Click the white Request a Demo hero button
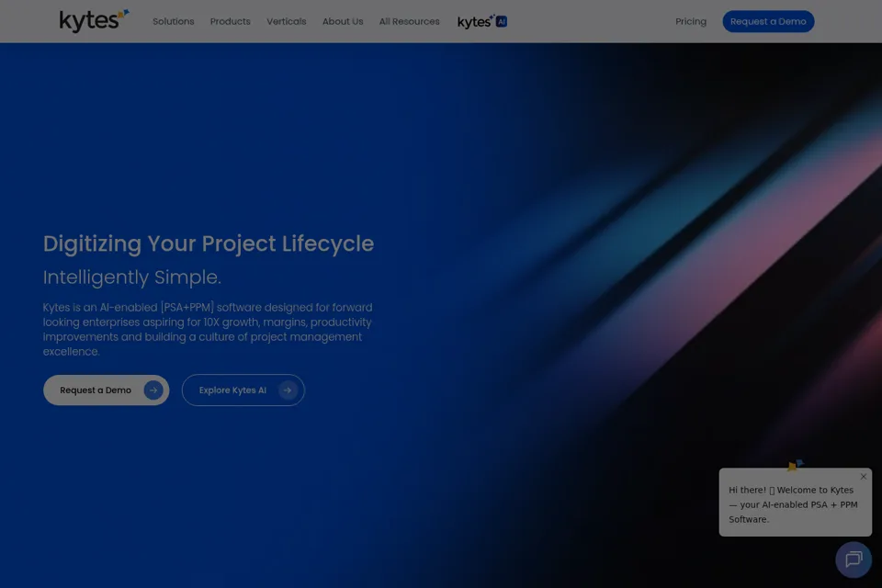Image resolution: width=882 pixels, height=588 pixels. (x=107, y=390)
